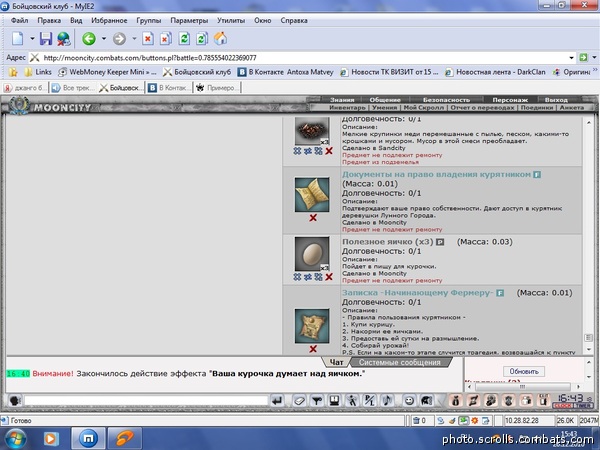Click the chat smiley face icon
Image resolution: width=600 pixels, height=450 pixels.
point(409,401)
